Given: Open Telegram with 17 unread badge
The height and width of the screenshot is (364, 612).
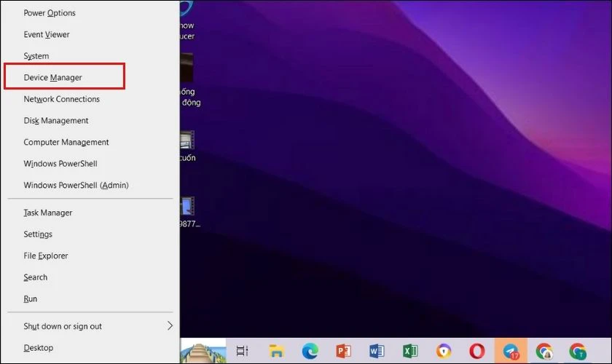Looking at the screenshot, I should [510, 351].
